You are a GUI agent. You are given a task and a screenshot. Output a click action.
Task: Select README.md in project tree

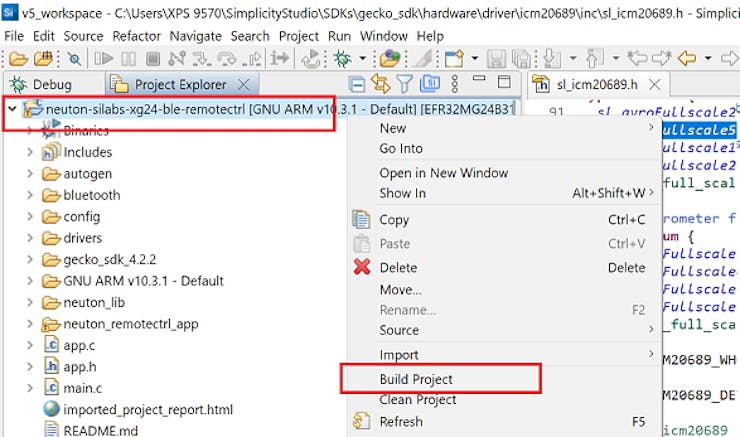[x=92, y=430]
